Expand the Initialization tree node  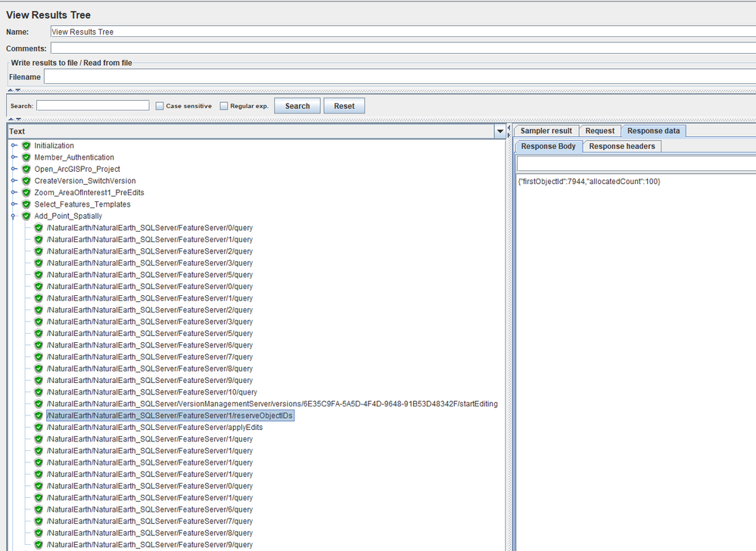14,145
